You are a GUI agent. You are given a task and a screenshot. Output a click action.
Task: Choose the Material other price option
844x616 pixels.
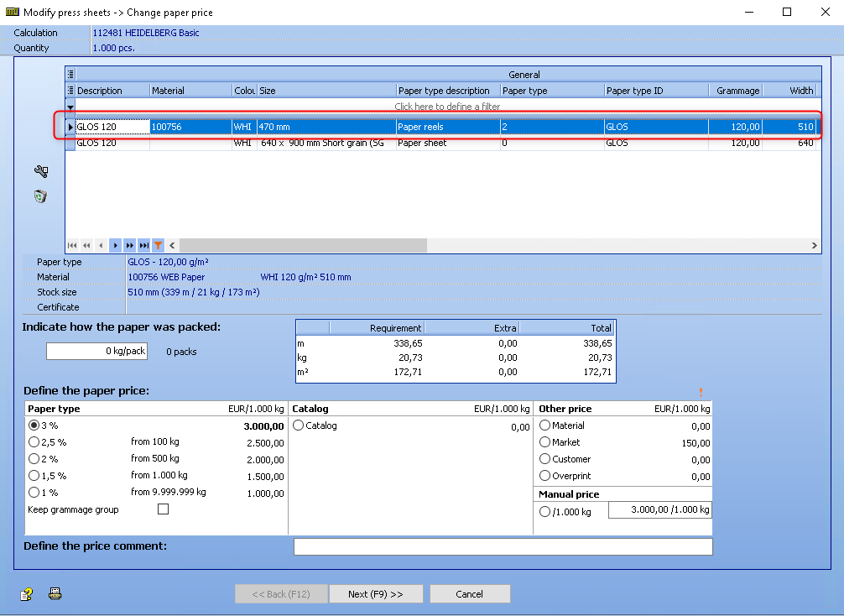[x=544, y=425]
